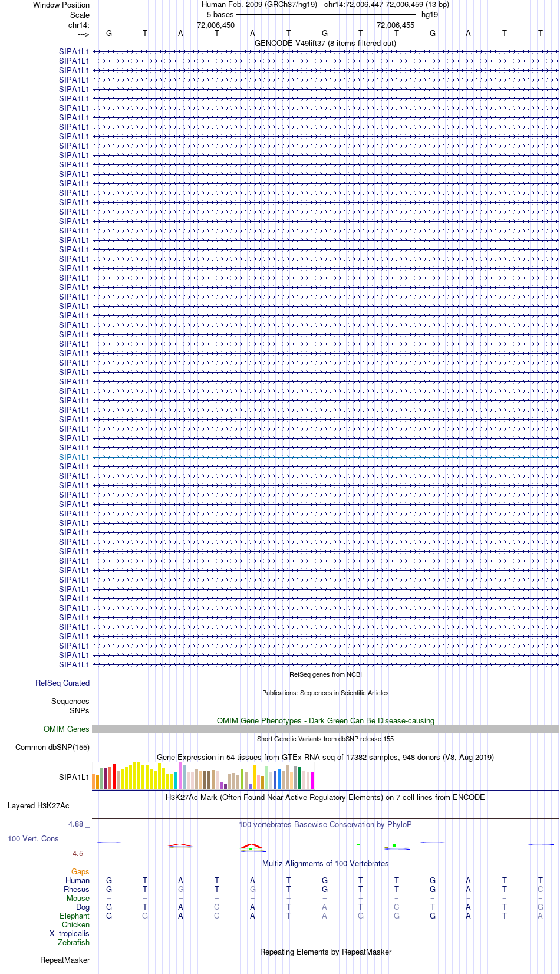This screenshot has width=560, height=974.
Task: Click the light-blue highlighted SIPA1L1 transcript label
Action: 74,457
